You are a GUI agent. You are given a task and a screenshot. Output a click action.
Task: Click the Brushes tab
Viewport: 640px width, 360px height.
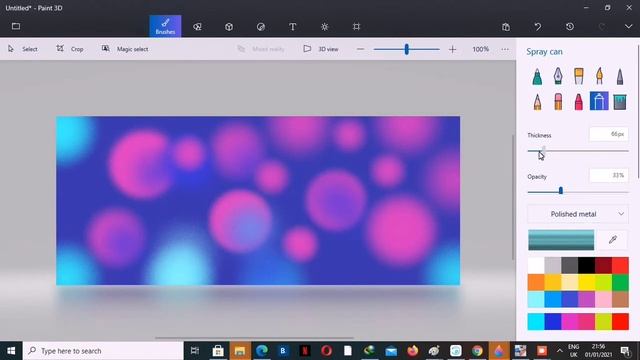(165, 26)
